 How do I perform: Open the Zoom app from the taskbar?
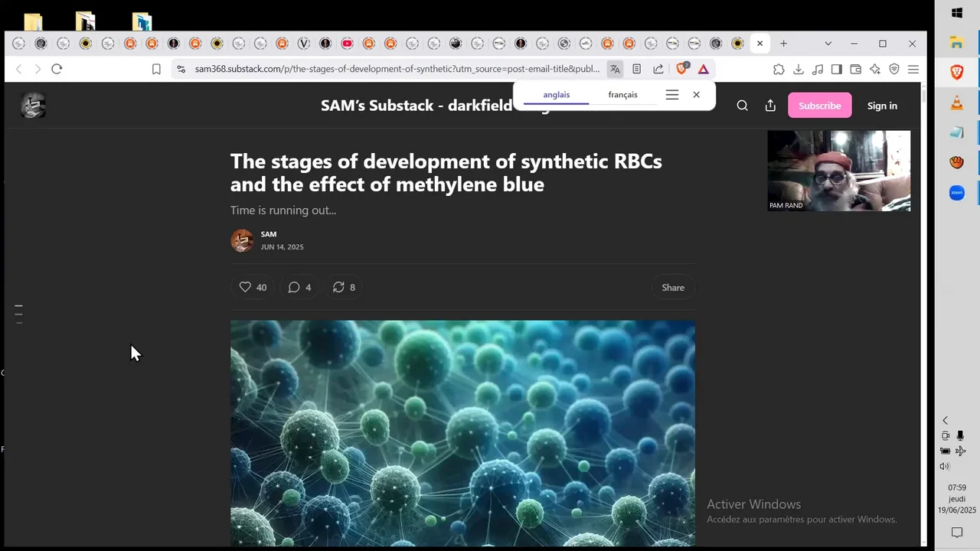click(957, 193)
